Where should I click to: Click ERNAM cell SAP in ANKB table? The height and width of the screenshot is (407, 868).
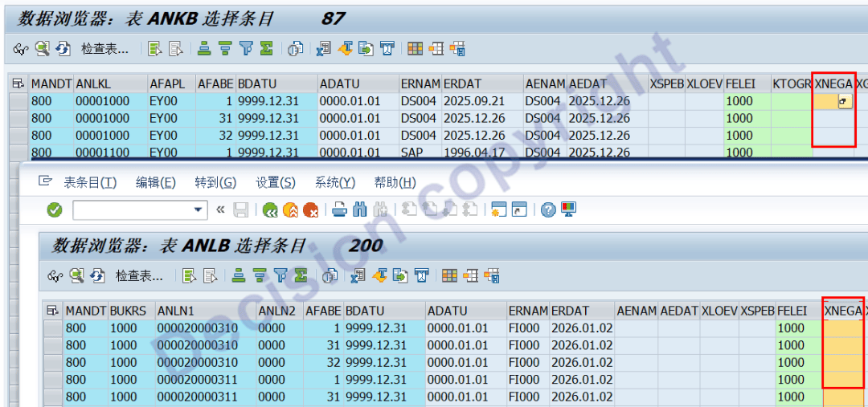coord(420,152)
